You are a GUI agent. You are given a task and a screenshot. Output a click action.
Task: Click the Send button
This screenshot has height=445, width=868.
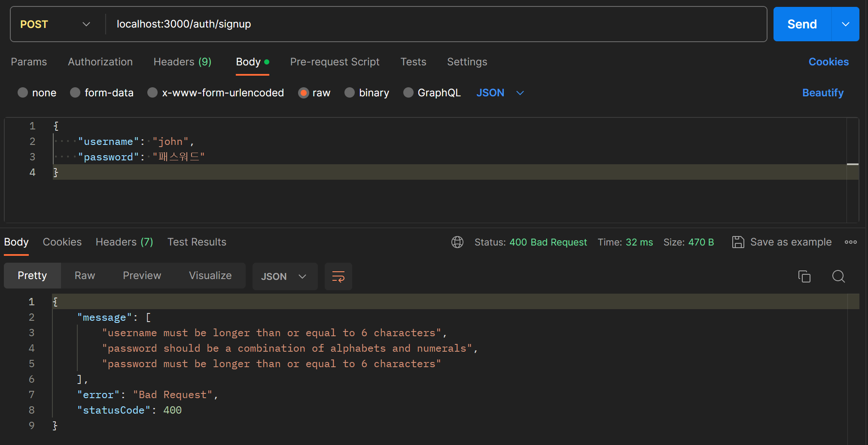pyautogui.click(x=802, y=24)
